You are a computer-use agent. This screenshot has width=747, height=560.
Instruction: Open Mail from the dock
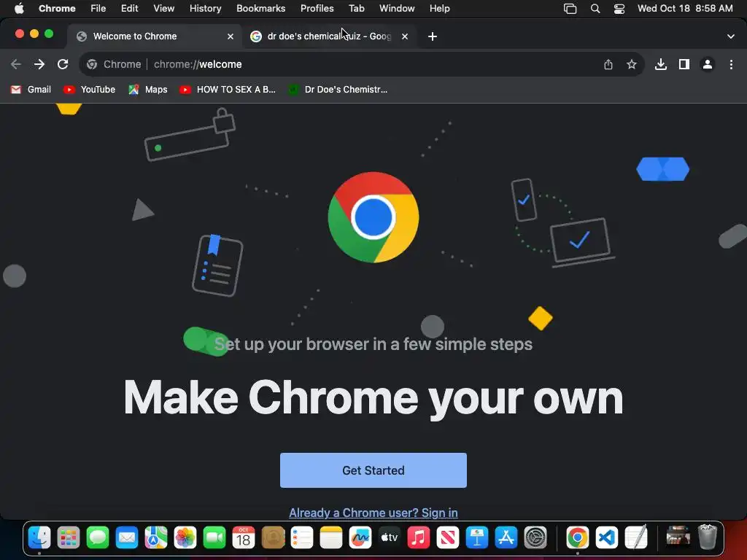[127, 538]
